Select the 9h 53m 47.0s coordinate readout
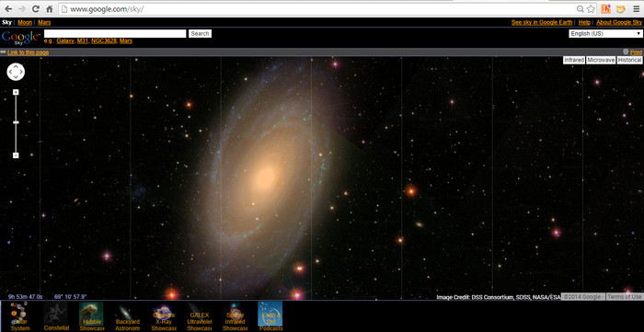The width and height of the screenshot is (644, 332). pyautogui.click(x=25, y=297)
